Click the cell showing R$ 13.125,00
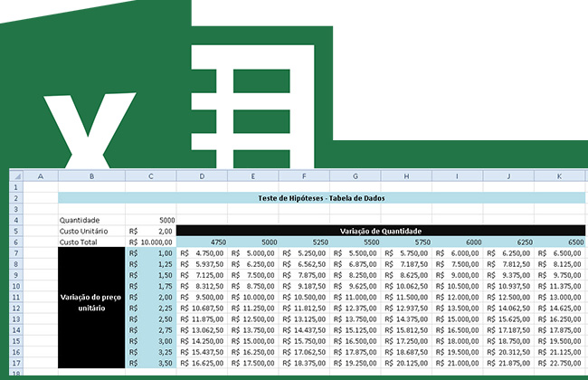Viewport: 588px width, 380px height. pyautogui.click(x=304, y=319)
